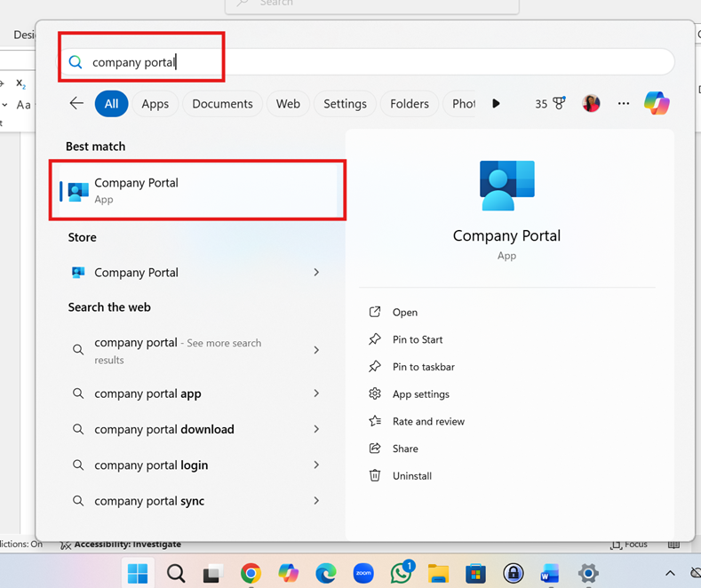Screen dimensions: 701x588
Task: Click the search box containing company portal
Action: [x=355, y=62]
